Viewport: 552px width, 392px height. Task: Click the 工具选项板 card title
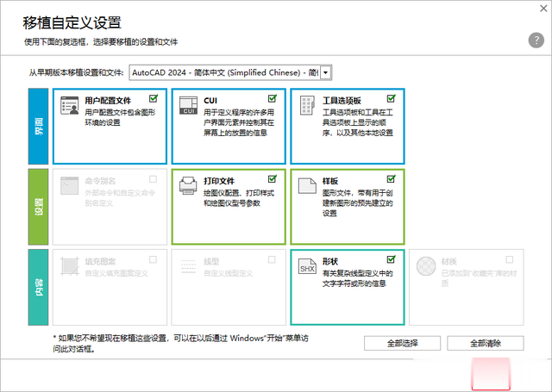click(x=342, y=101)
